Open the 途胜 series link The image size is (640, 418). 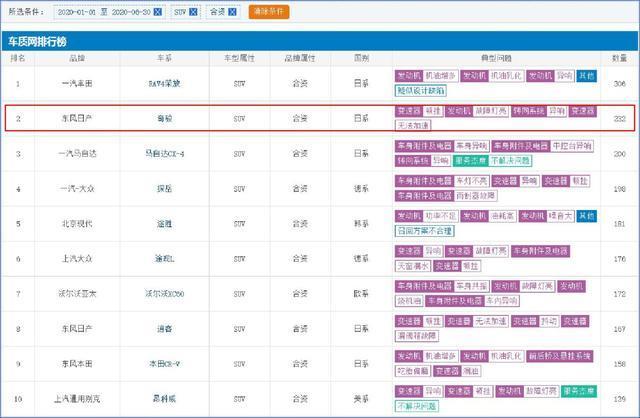[x=164, y=224]
